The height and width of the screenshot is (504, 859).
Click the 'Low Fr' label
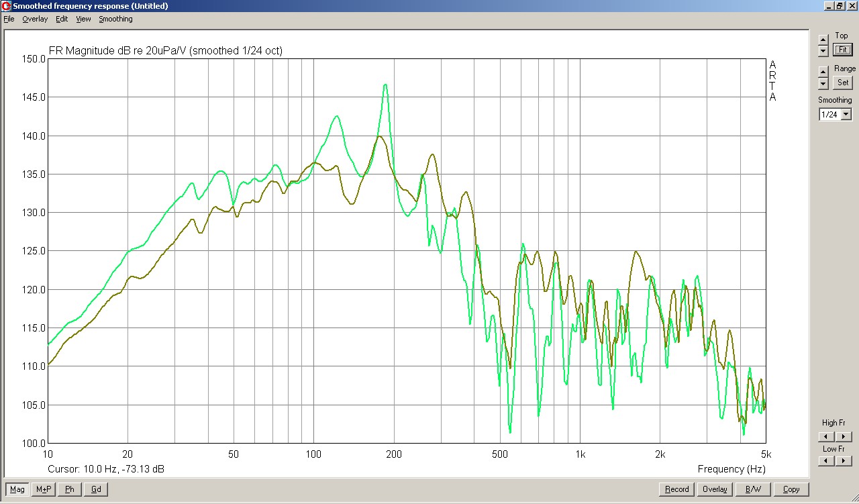click(x=833, y=448)
